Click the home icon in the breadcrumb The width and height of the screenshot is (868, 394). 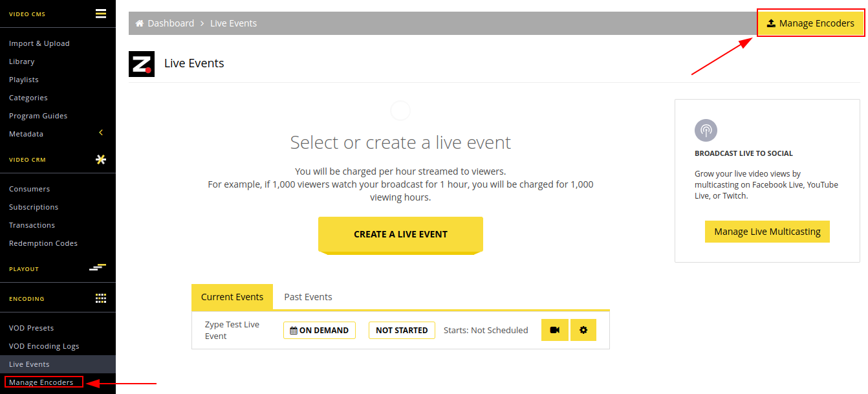pyautogui.click(x=139, y=23)
